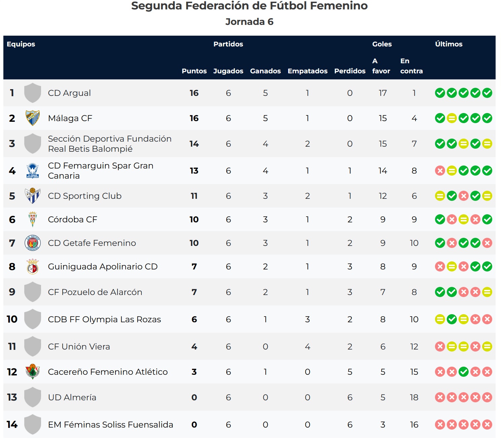Click the Córdoba CF crest
The height and width of the screenshot is (441, 504).
click(x=33, y=219)
